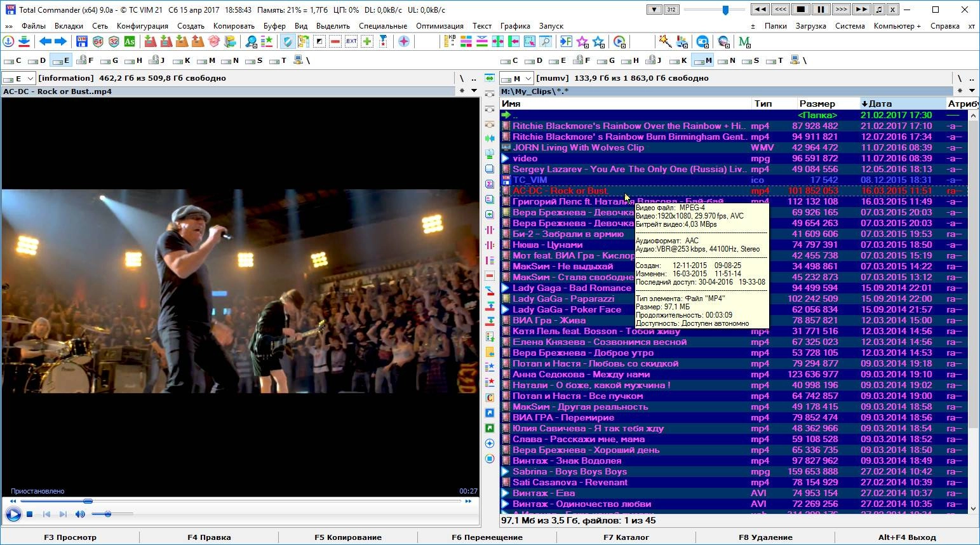The image size is (980, 545).
Task: Click the blue star favorites icon
Action: (x=598, y=42)
